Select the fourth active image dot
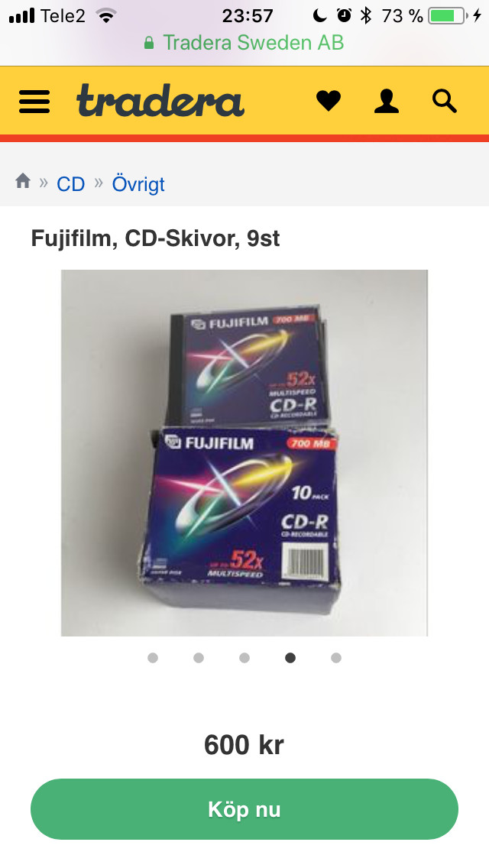 (x=290, y=658)
